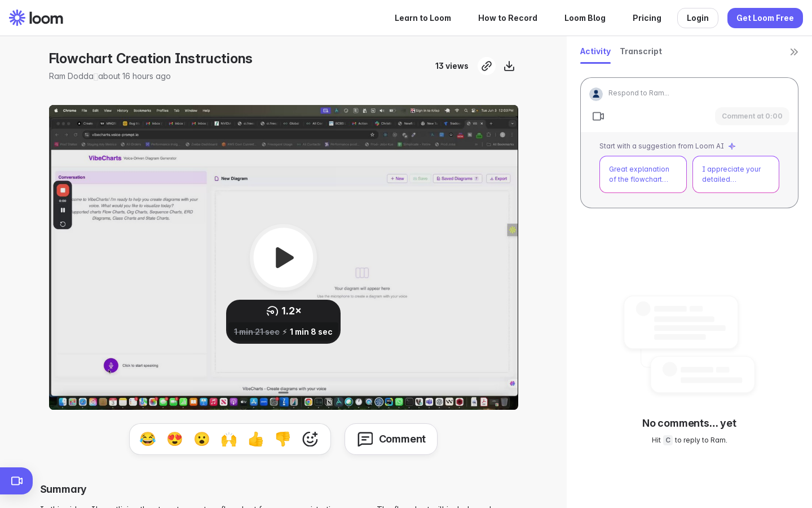Select 'Great explanation of the flowchart' suggestion

643,174
